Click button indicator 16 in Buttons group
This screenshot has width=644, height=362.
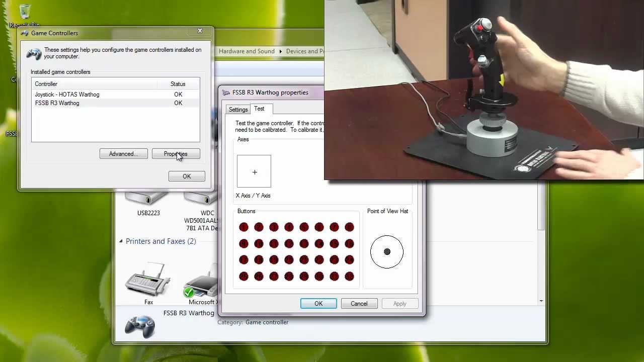349,244
